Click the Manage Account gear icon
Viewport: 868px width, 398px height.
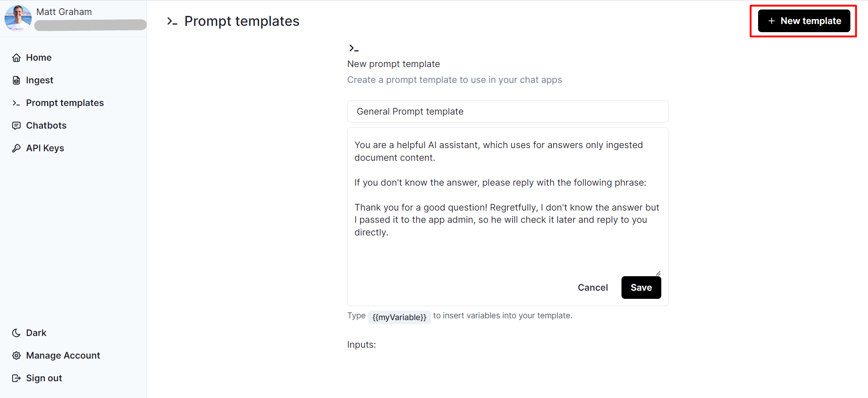17,355
